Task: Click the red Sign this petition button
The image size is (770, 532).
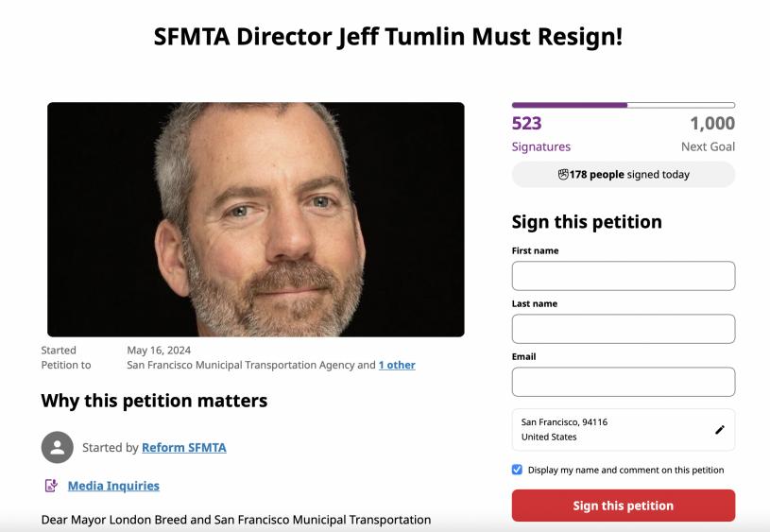Action: (623, 506)
